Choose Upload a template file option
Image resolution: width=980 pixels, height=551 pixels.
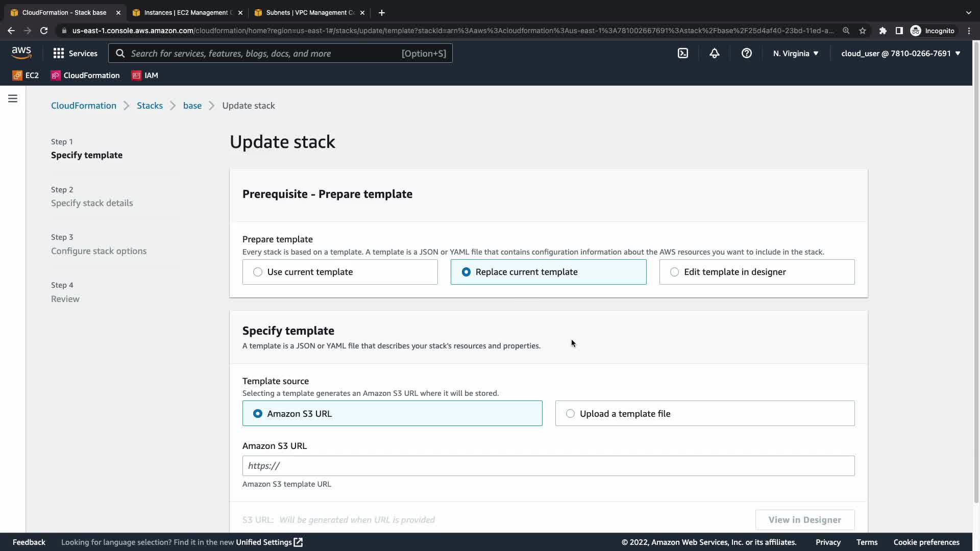coord(570,414)
